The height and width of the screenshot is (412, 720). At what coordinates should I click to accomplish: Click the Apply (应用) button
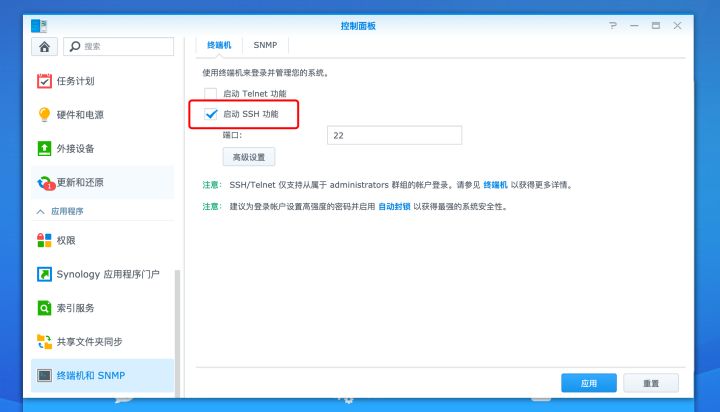[x=588, y=383]
